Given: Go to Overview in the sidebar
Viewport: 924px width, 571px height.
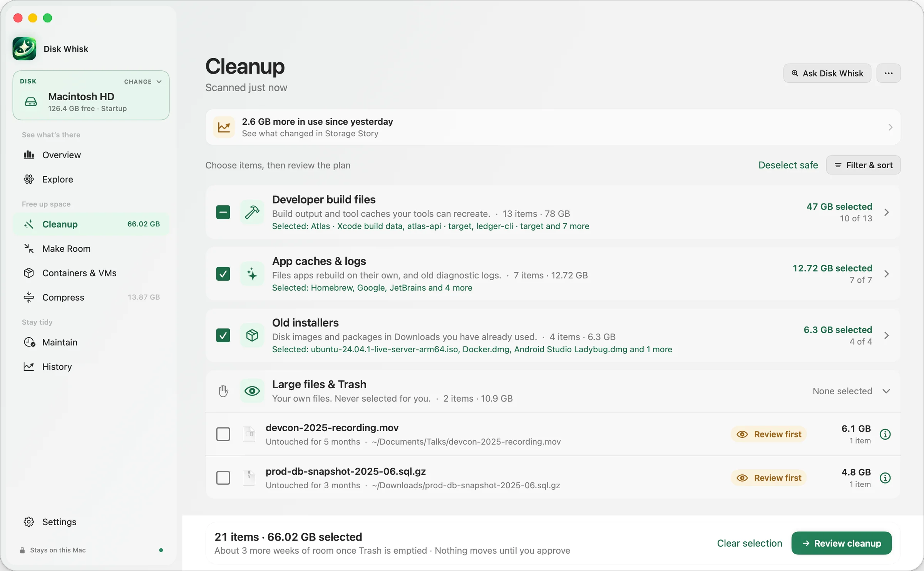Looking at the screenshot, I should tap(91, 155).
